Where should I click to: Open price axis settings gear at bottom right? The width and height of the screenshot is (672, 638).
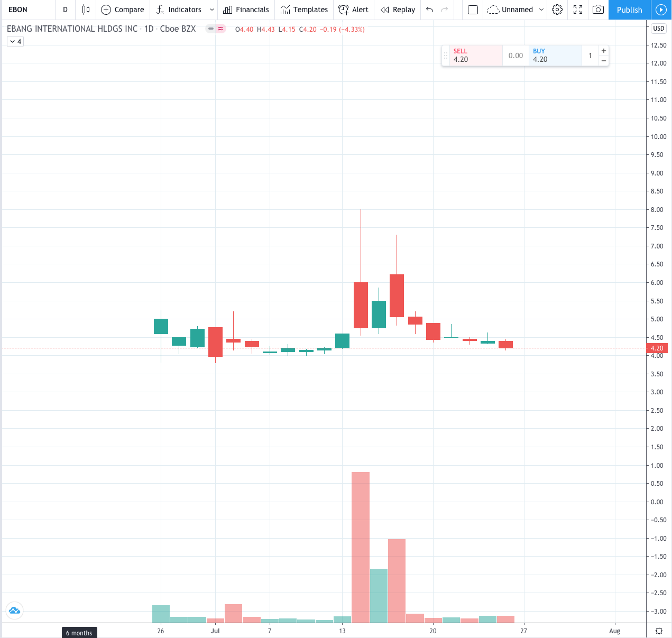pos(659,631)
